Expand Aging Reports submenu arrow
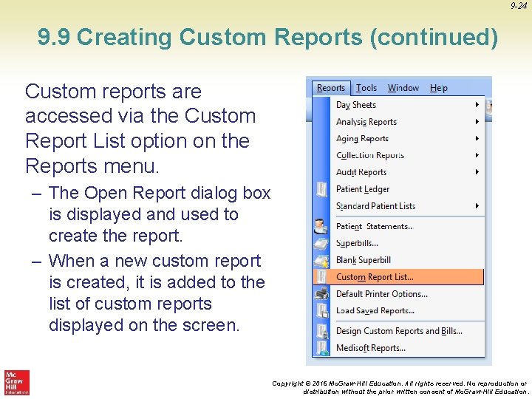The image size is (532, 399). [477, 138]
